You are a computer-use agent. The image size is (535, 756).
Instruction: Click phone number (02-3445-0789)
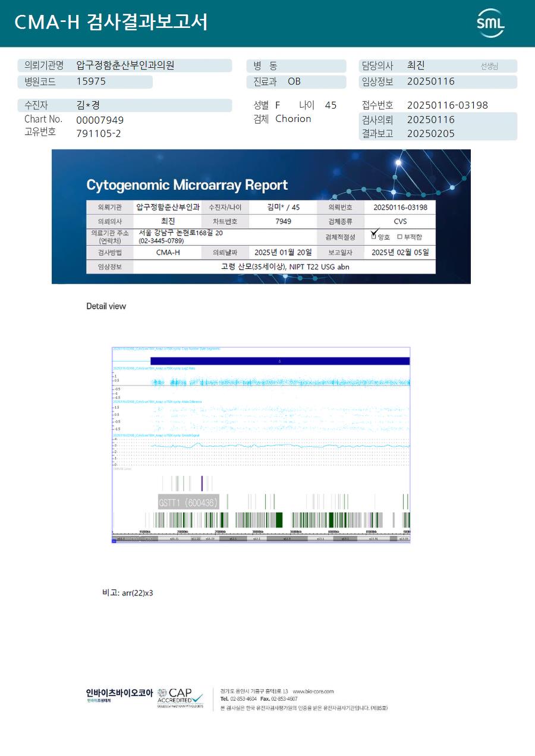coord(160,241)
